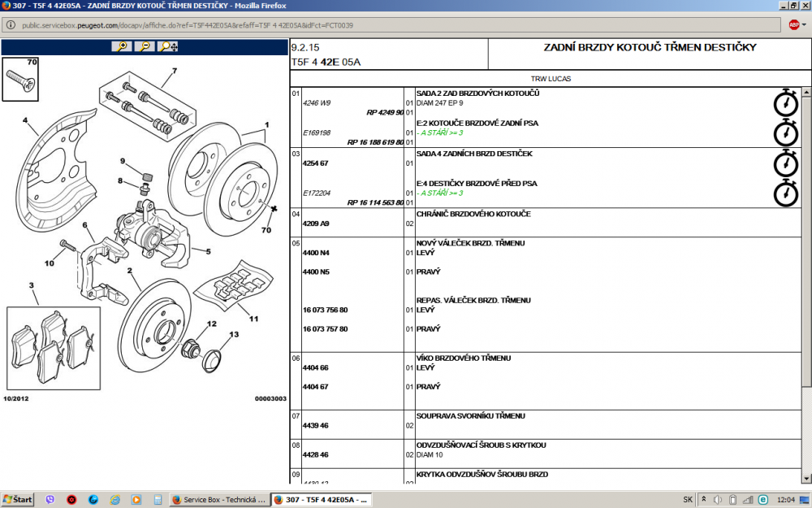Click 'SADA 4 ZADNÍCH BRZD DESTIČEK' description
Image resolution: width=812 pixels, height=508 pixels.
coord(474,154)
